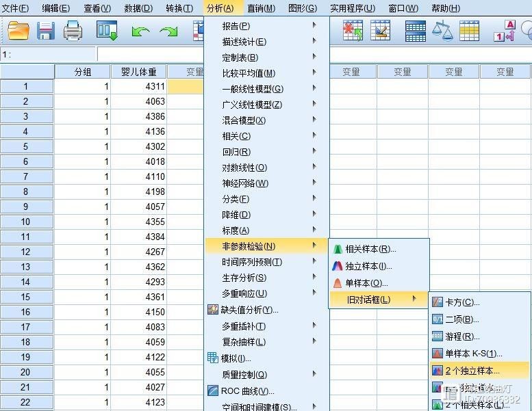Click 缺失值分析(Y) menu entry
The image size is (532, 411).
249,310
